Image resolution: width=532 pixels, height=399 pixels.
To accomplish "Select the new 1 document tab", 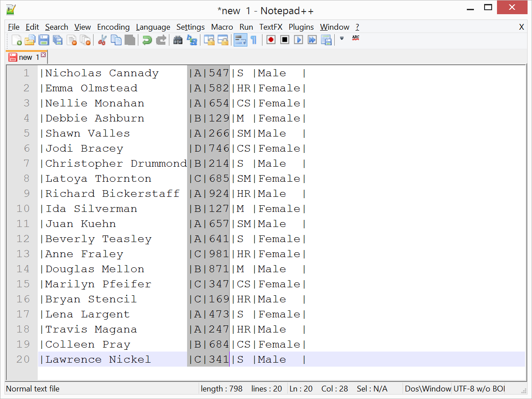I will [26, 57].
